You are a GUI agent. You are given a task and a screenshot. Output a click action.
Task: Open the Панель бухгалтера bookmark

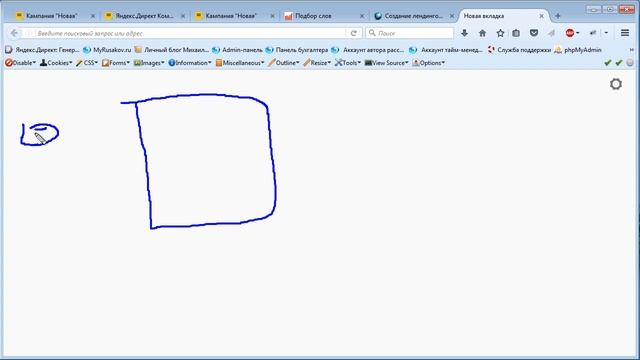click(x=297, y=50)
